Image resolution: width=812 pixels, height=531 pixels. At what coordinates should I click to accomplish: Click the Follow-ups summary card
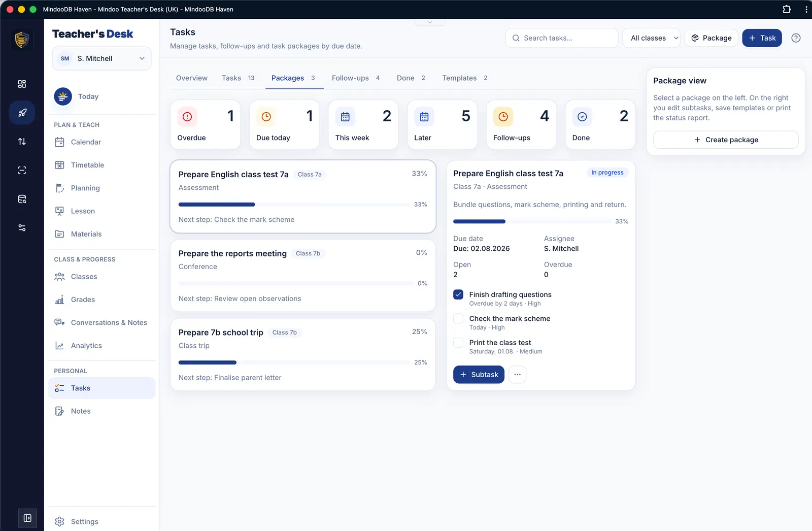521,124
